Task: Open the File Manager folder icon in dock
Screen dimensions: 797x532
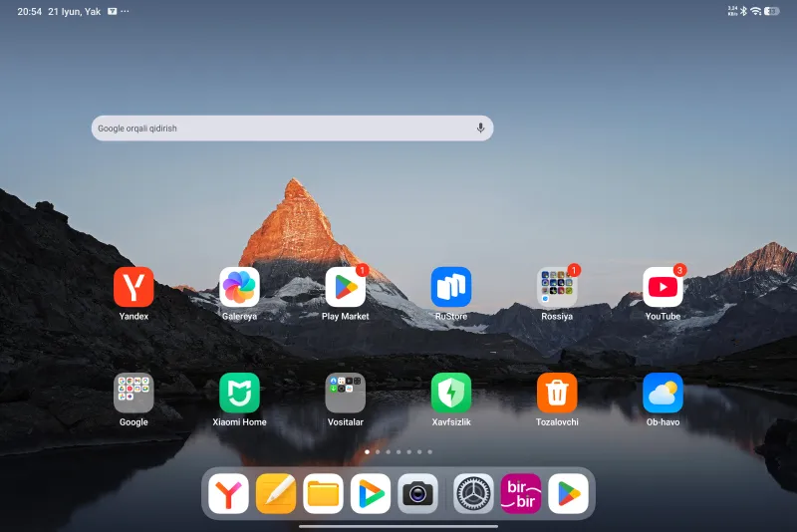Action: [x=323, y=493]
